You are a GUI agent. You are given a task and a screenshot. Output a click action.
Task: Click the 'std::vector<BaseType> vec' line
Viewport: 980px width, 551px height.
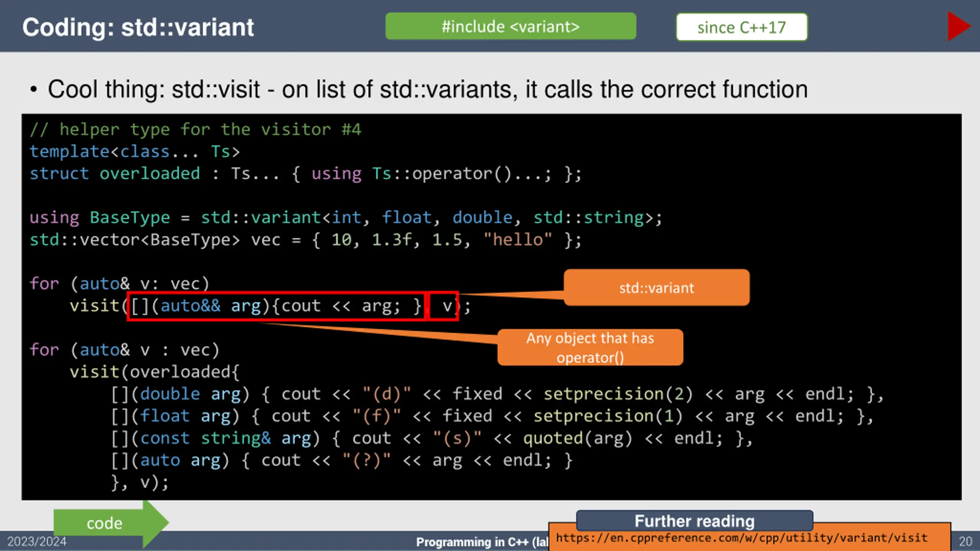(x=305, y=240)
